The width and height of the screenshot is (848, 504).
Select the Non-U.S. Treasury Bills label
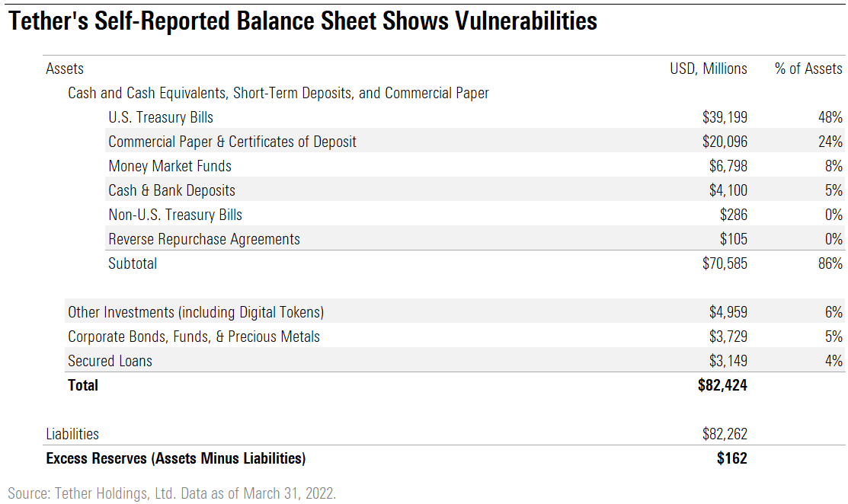click(175, 215)
